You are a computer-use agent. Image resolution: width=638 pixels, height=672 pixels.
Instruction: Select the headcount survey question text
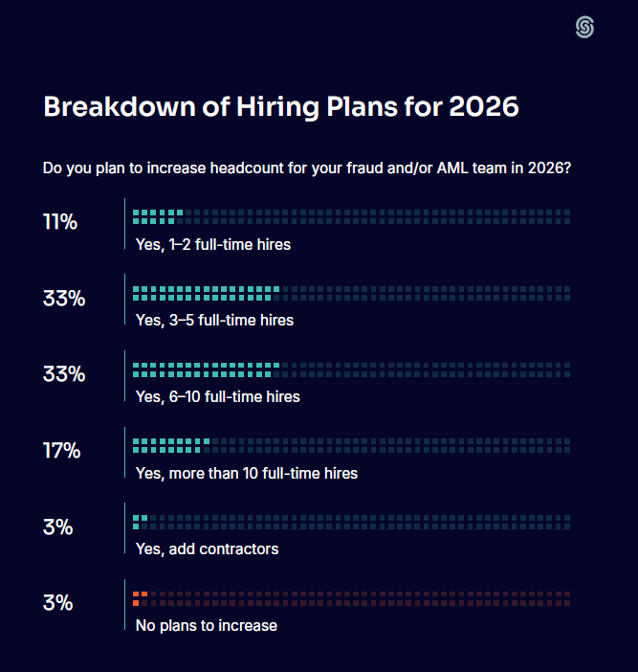pyautogui.click(x=307, y=168)
